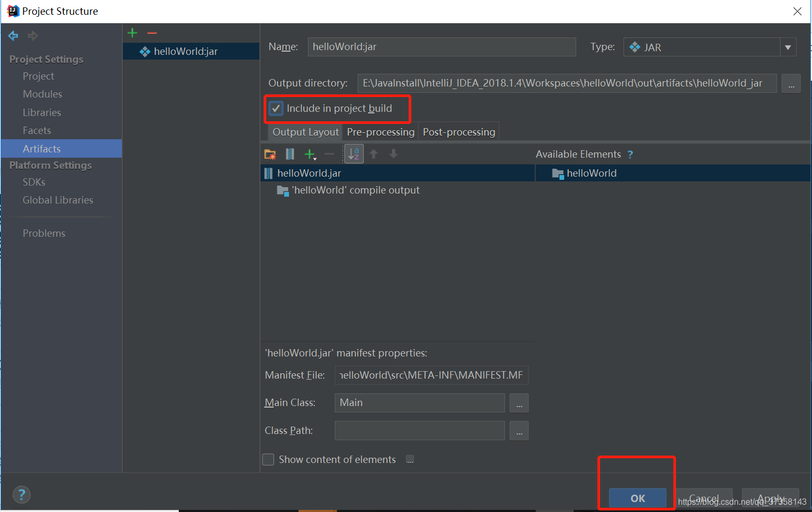This screenshot has height=512, width=812.
Task: Click the Create Archive icon in layout toolbar
Action: (x=290, y=154)
